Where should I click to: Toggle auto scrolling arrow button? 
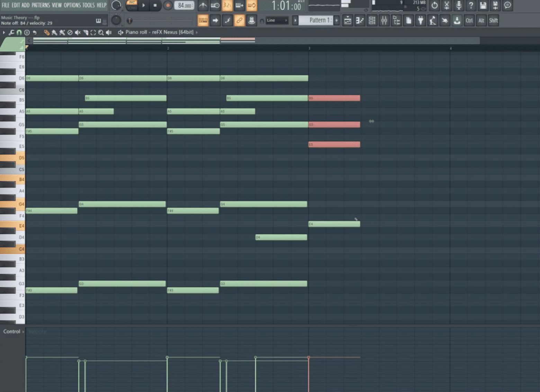[215, 20]
